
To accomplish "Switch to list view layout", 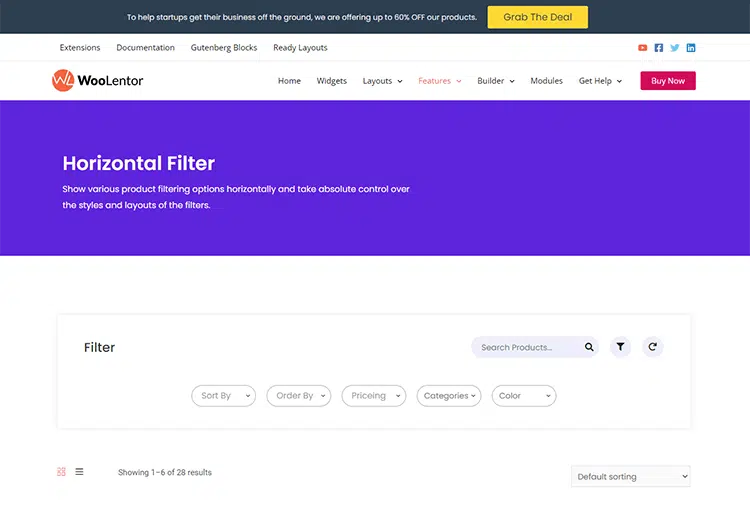I will point(80,472).
